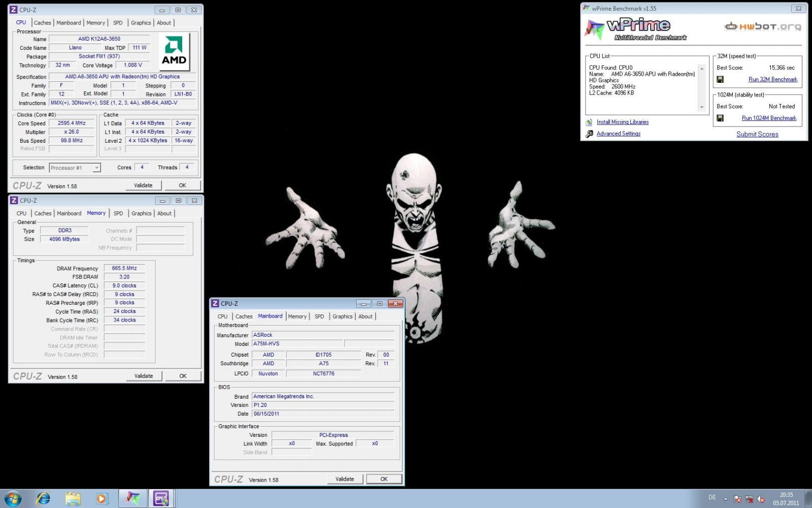Viewport: 812px width, 508px height.
Task: Click Validate in the ASRock motherboard CPU-Z window
Action: [345, 479]
